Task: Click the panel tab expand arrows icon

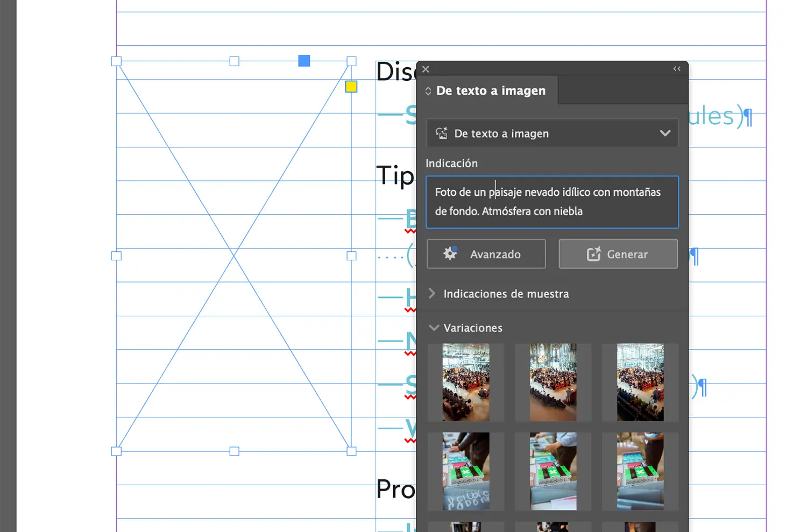Action: click(x=428, y=91)
